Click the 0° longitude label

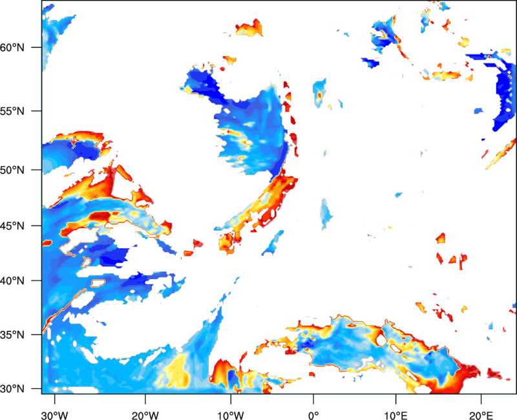[x=313, y=415]
